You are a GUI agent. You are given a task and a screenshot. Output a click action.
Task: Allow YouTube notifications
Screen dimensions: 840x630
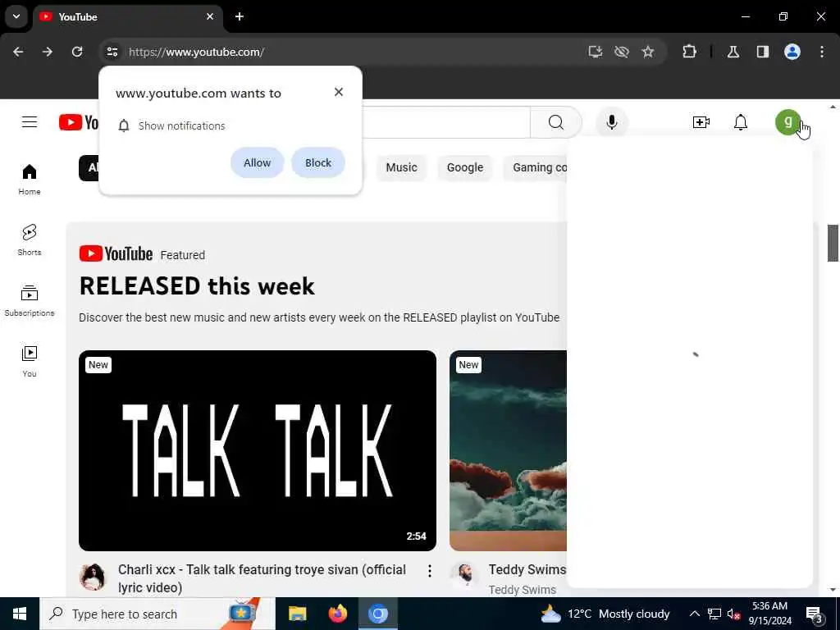coord(257,163)
